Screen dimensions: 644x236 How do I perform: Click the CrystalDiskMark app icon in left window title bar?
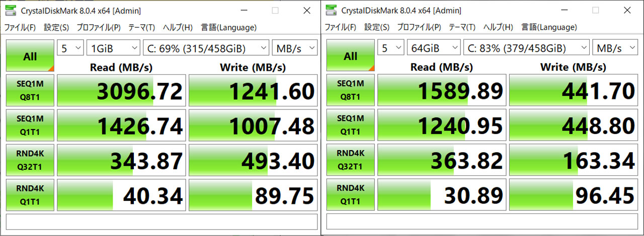10,10
